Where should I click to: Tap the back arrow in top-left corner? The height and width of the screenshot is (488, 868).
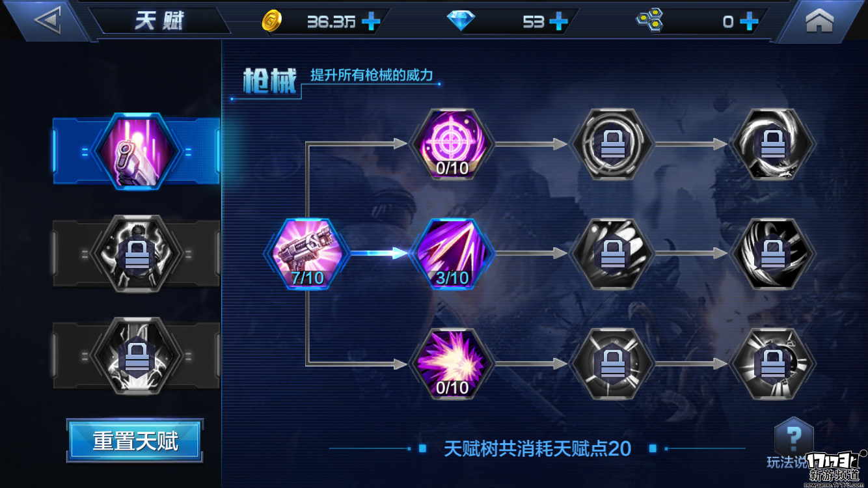click(47, 20)
